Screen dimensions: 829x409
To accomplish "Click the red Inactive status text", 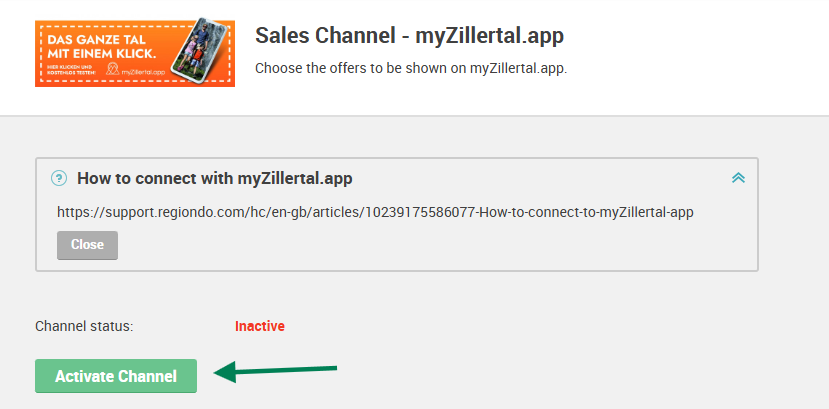I will pos(260,326).
